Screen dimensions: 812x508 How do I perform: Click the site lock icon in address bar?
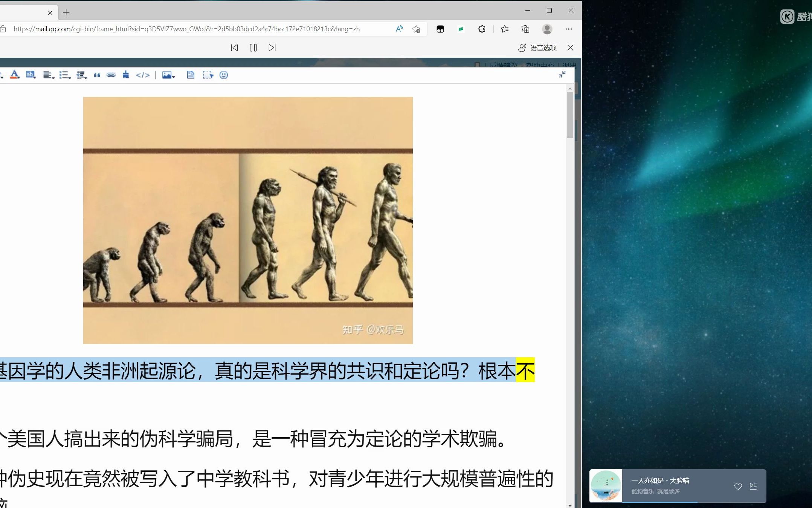coord(3,29)
